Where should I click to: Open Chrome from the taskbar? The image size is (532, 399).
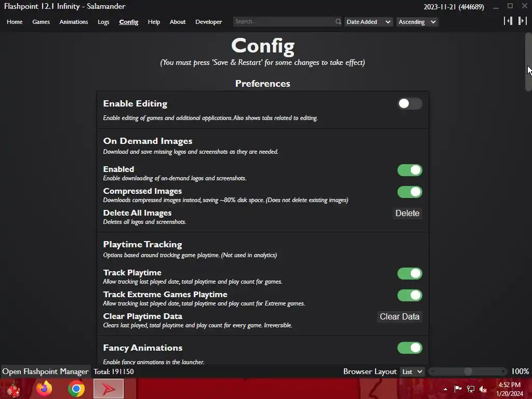(x=76, y=389)
